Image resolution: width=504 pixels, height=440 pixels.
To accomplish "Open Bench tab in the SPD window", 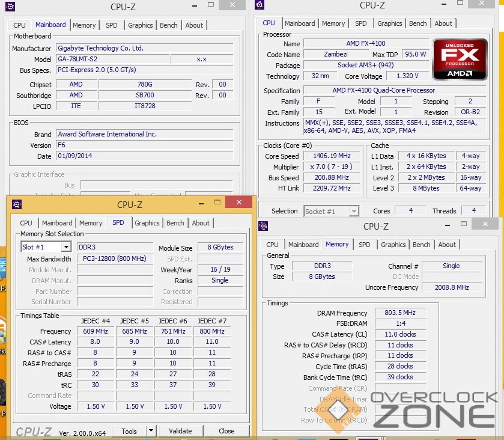I will click(x=175, y=223).
